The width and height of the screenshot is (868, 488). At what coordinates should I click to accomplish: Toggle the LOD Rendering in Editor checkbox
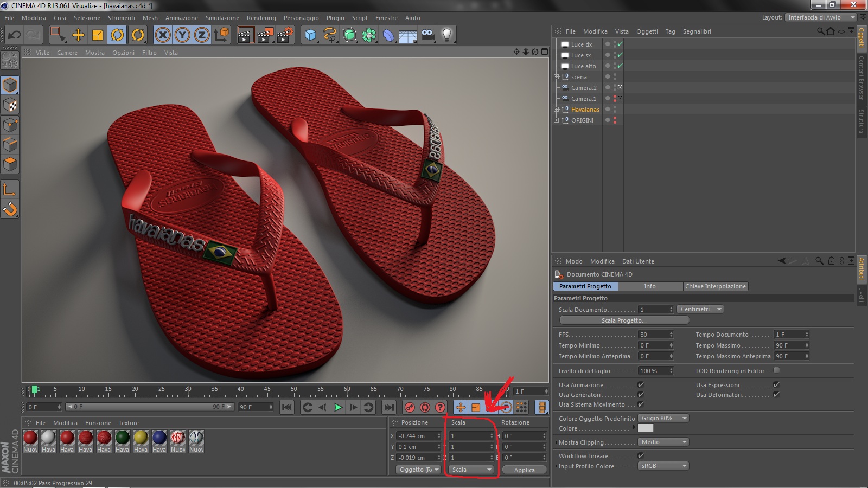click(776, 370)
